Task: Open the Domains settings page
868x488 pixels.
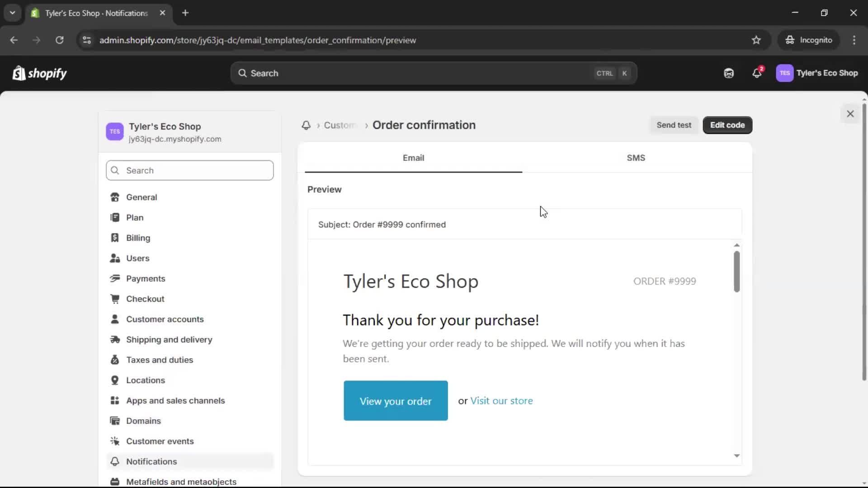Action: tap(143, 421)
